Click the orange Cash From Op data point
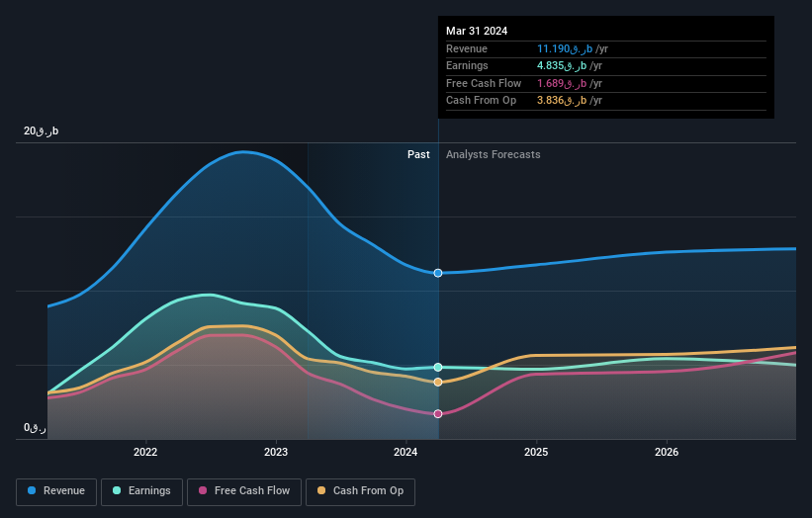Viewport: 812px width, 518px height. (x=438, y=382)
